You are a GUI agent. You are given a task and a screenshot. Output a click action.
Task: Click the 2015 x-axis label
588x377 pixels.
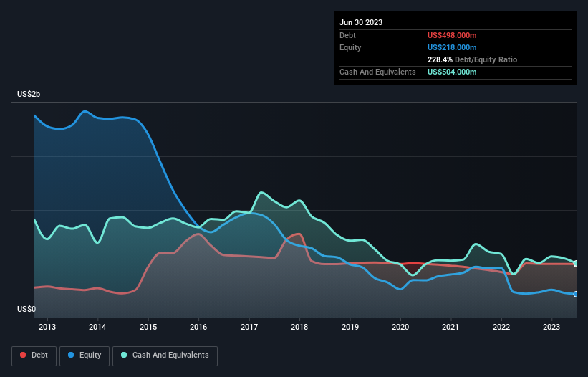click(x=148, y=327)
